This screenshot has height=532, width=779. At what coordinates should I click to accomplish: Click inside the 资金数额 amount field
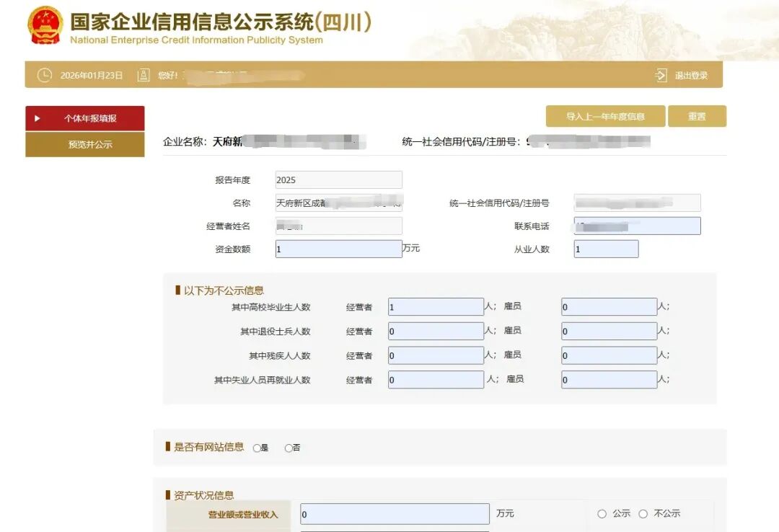337,248
